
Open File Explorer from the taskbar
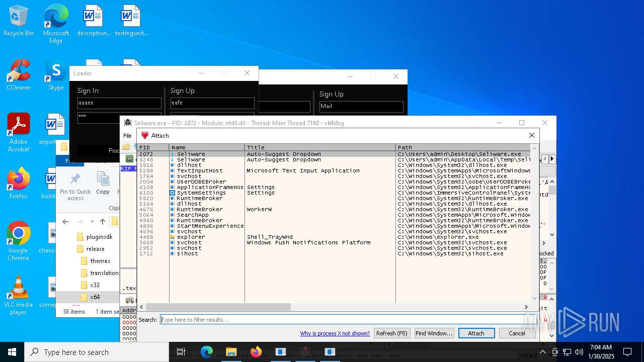(231, 352)
